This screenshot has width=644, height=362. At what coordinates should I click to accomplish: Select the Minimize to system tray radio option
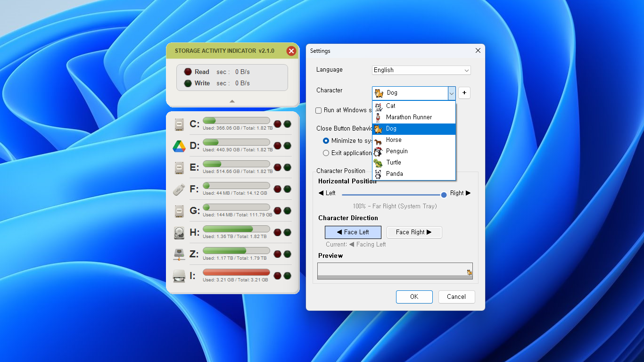326,140
